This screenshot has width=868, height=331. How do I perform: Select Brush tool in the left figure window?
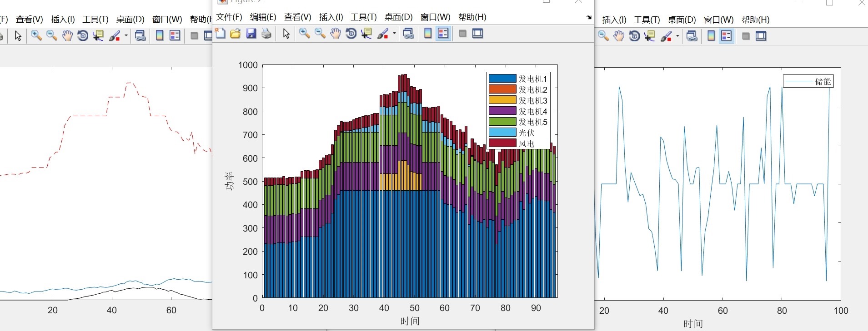(115, 35)
